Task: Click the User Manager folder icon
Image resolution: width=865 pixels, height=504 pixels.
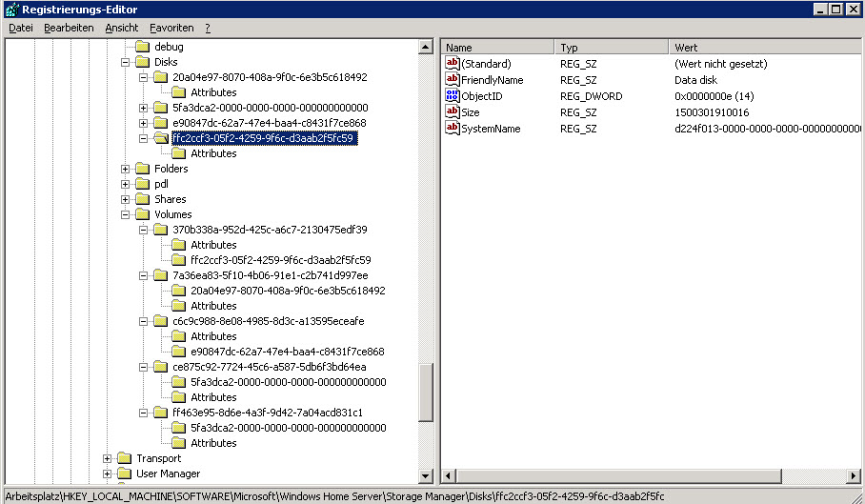Action: click(124, 474)
